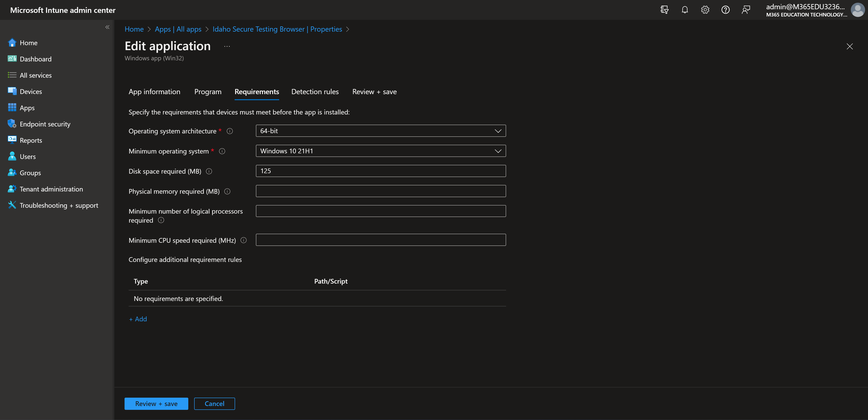Expand the Operating system architecture dropdown
Image resolution: width=868 pixels, height=420 pixels.
[381, 131]
